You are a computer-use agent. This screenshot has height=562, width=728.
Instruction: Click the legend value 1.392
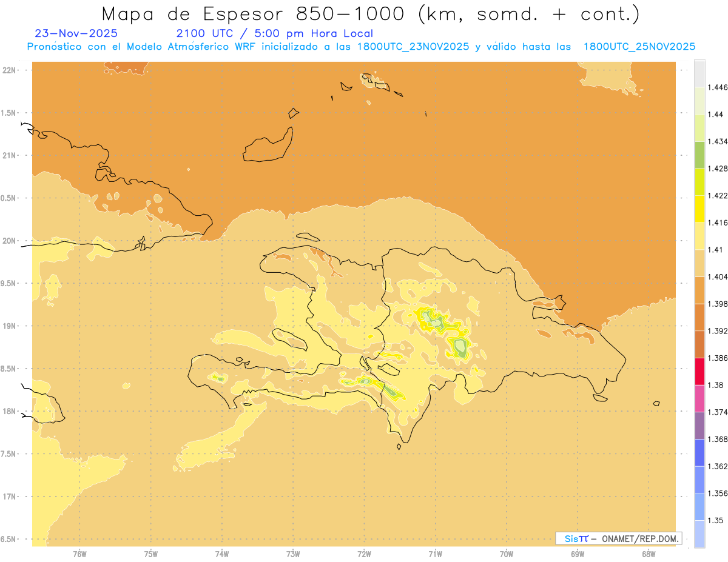coord(718,331)
